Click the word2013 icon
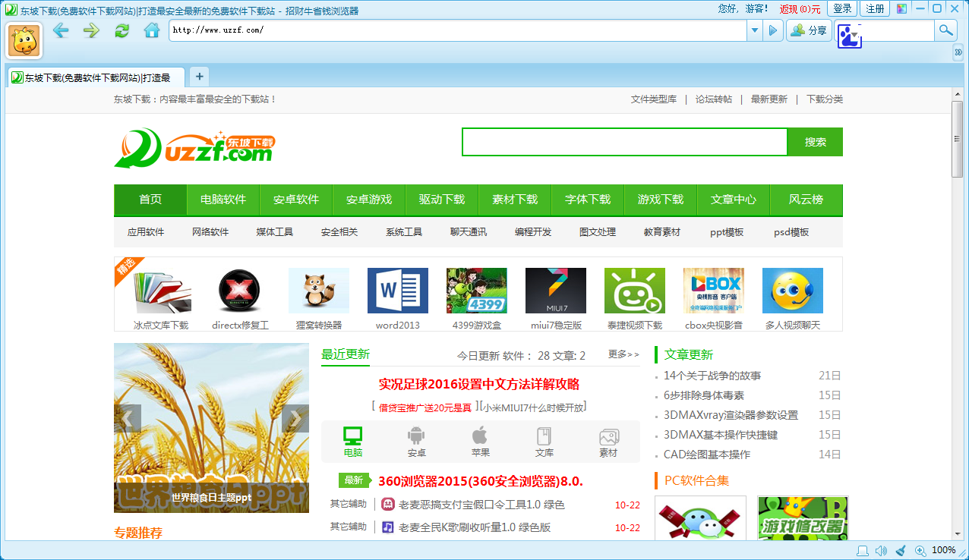The width and height of the screenshot is (969, 560). tap(398, 291)
